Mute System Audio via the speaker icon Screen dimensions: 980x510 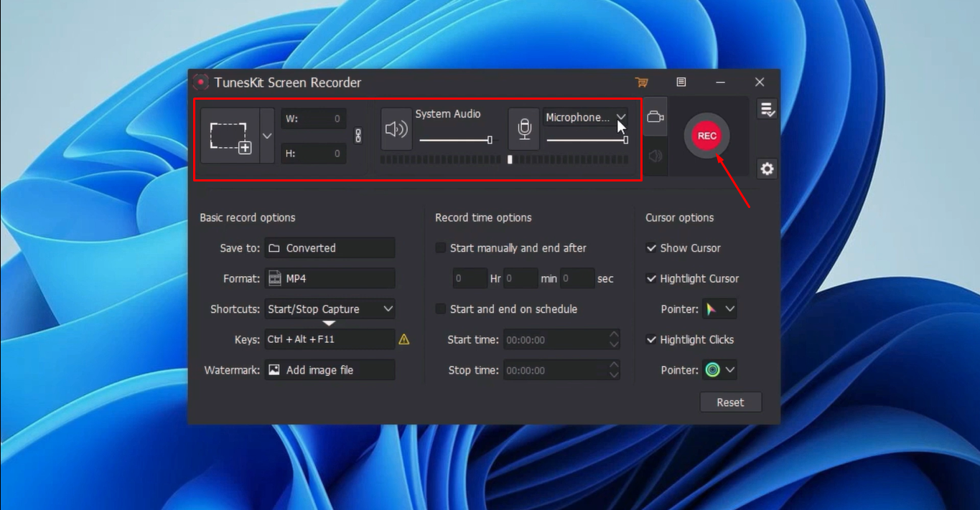pos(396,129)
